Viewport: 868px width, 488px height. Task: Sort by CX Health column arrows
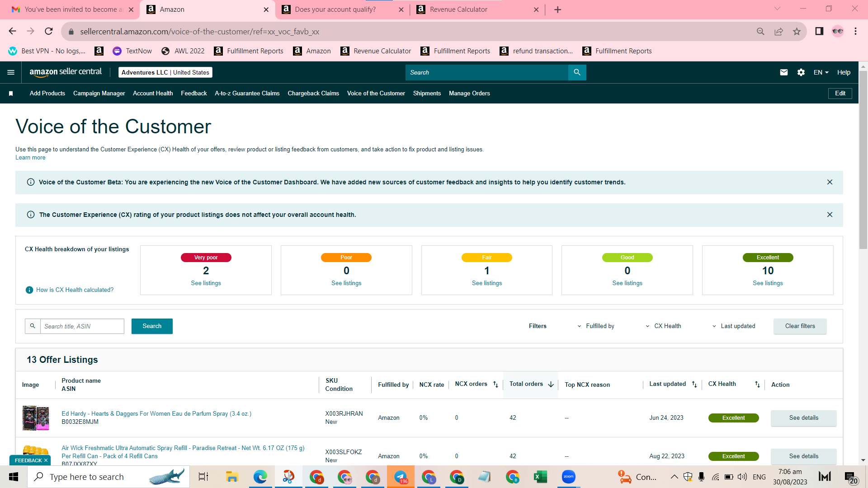pyautogui.click(x=757, y=385)
